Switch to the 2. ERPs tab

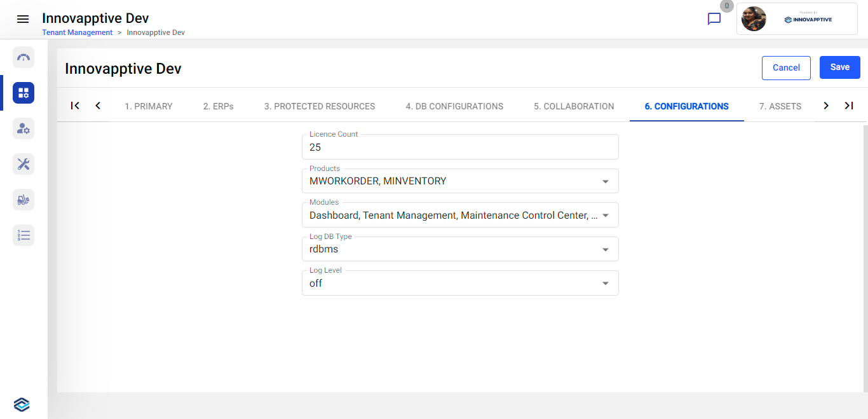coord(219,106)
